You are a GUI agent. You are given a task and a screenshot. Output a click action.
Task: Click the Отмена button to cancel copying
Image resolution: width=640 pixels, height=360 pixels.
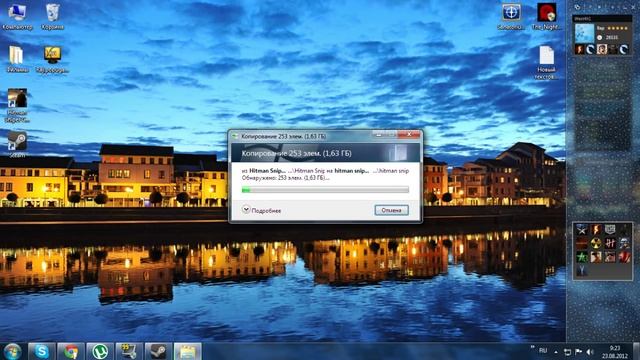391,210
